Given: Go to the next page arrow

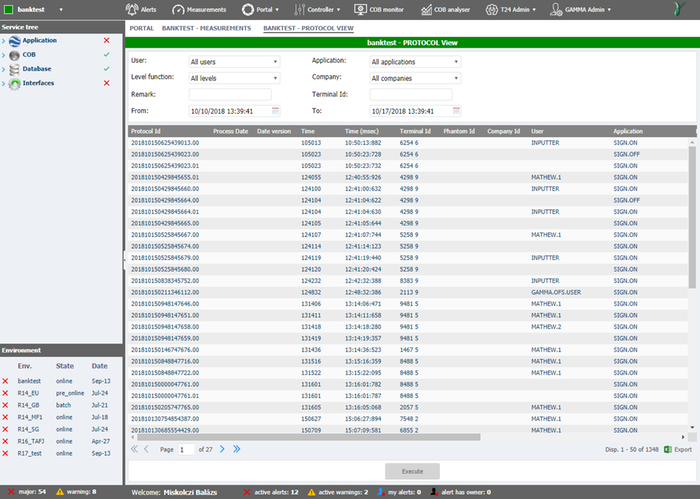Looking at the screenshot, I should [222, 450].
